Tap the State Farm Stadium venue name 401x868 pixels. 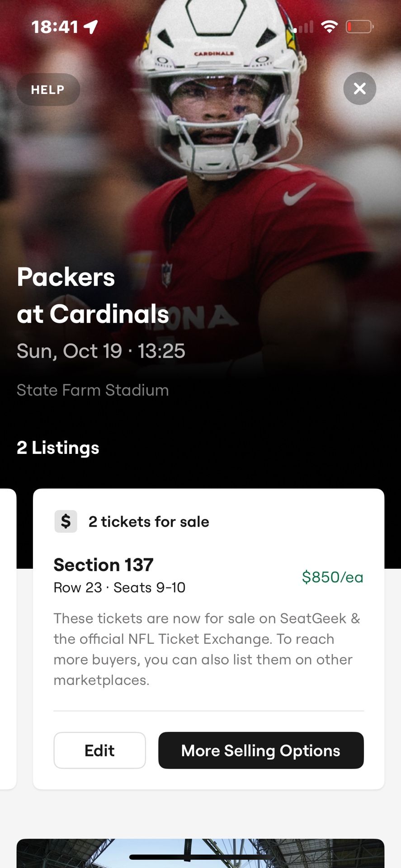coord(93,390)
